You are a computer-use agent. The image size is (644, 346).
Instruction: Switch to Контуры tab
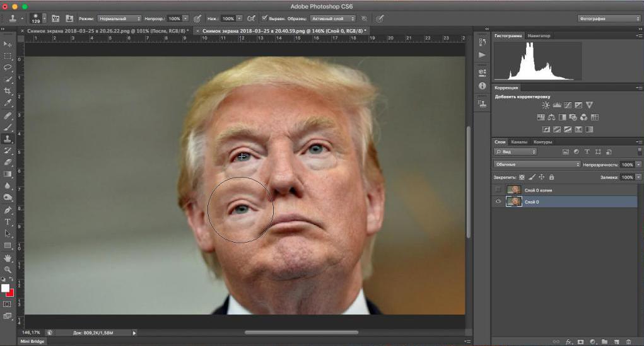[x=542, y=142]
